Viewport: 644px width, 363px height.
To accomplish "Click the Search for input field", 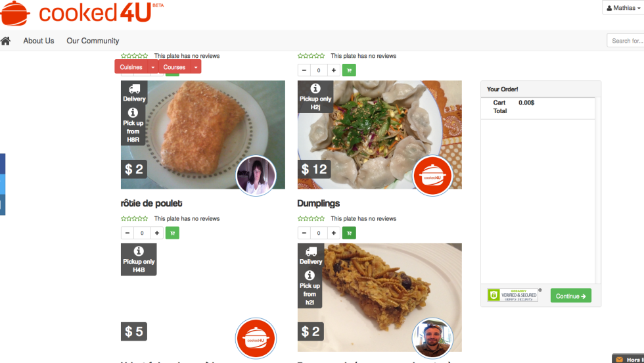I will pos(626,41).
